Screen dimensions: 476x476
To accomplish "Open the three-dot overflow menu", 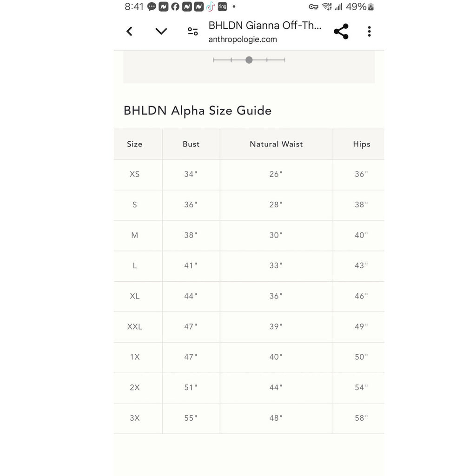I will [369, 32].
